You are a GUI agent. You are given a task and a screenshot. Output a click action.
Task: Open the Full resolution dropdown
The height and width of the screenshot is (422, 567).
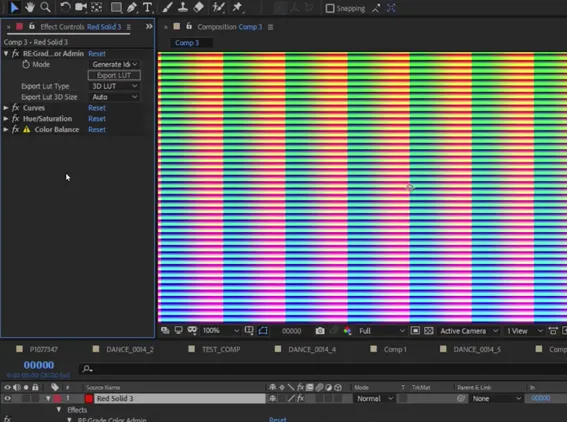point(381,331)
